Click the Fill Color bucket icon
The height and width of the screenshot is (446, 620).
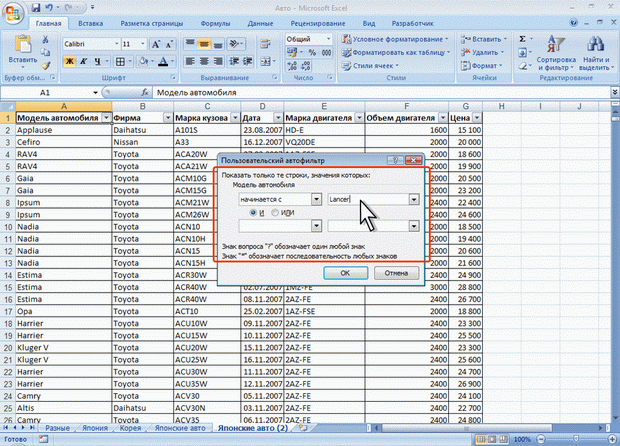(x=143, y=61)
